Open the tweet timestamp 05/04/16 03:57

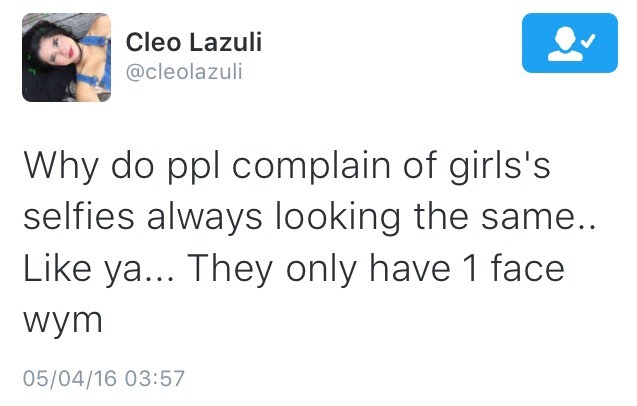coord(104,379)
